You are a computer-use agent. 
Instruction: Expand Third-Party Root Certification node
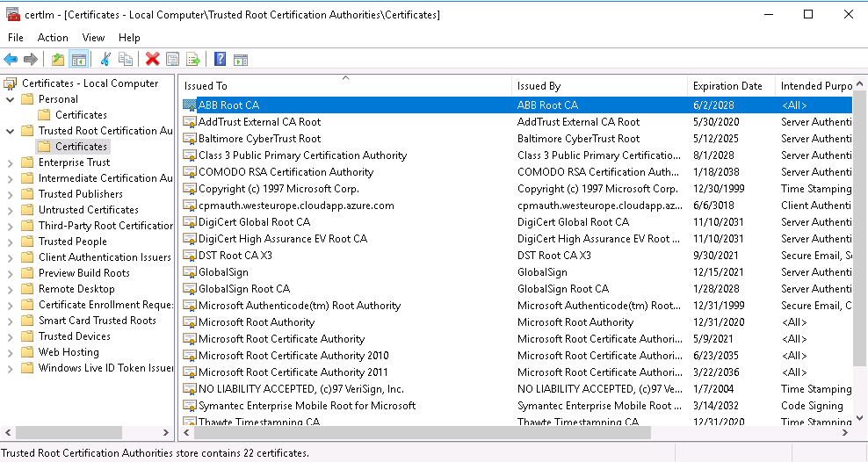10,227
